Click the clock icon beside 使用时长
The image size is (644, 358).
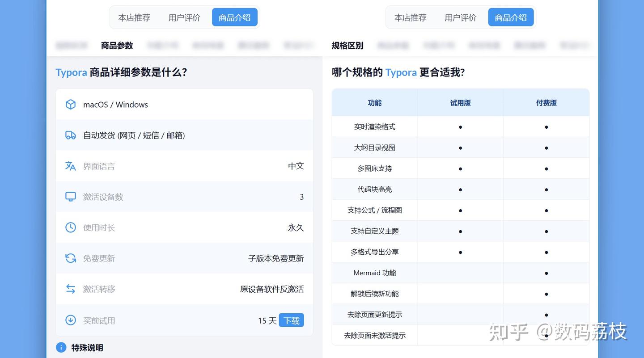coord(71,227)
